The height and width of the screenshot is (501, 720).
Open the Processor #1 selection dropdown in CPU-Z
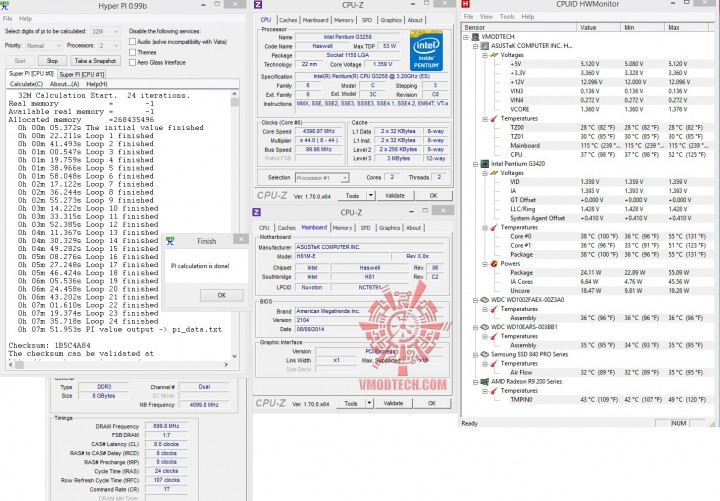click(322, 178)
